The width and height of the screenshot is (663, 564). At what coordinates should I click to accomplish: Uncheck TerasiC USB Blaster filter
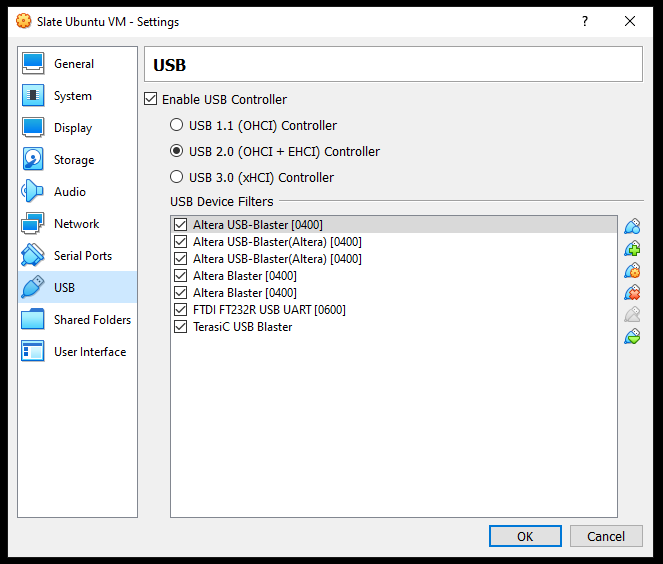pyautogui.click(x=181, y=326)
